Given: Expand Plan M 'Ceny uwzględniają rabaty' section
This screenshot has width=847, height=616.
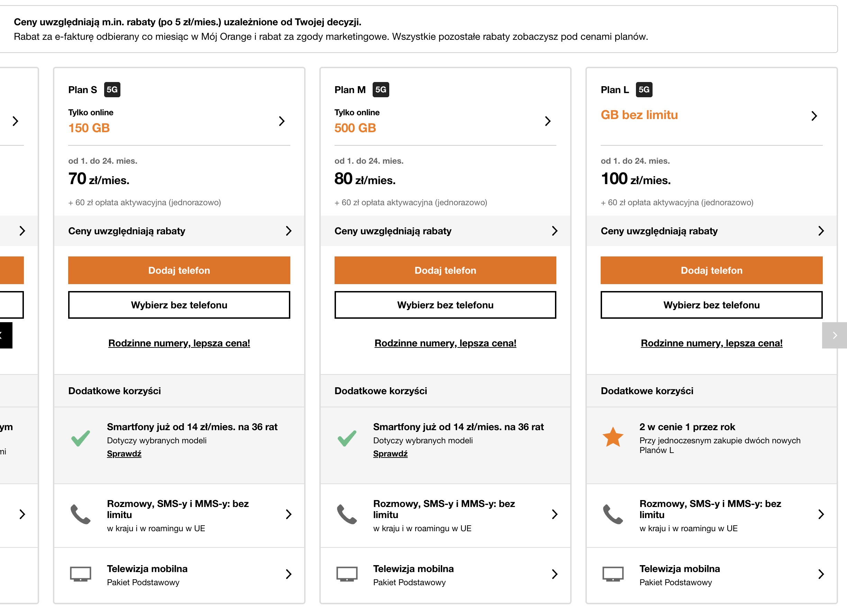Looking at the screenshot, I should coord(555,231).
